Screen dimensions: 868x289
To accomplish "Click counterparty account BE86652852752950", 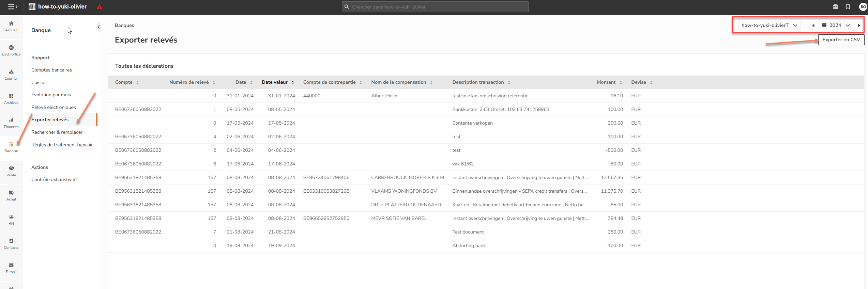I will pos(326,218).
